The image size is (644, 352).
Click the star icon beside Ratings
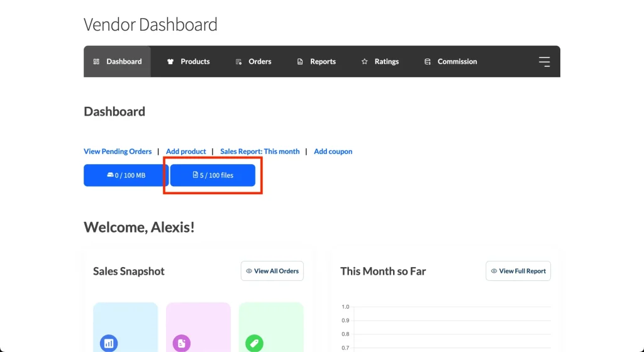pos(364,62)
